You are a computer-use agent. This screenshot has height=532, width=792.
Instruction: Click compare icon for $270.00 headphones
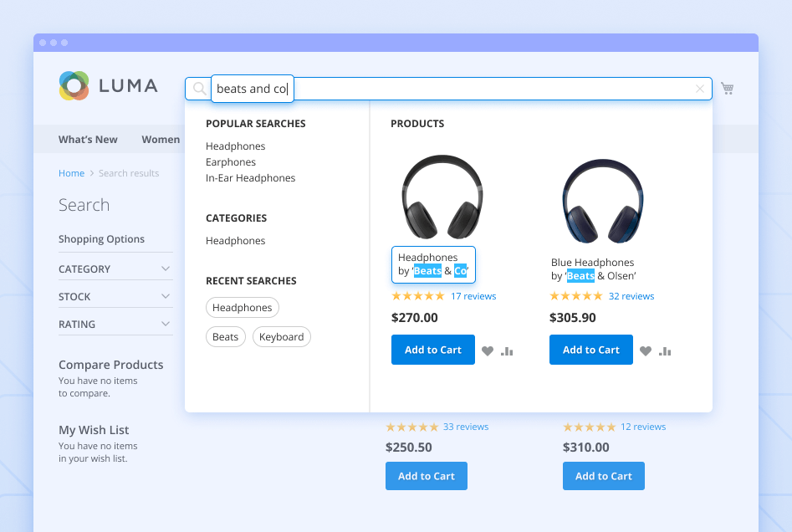[x=507, y=351]
